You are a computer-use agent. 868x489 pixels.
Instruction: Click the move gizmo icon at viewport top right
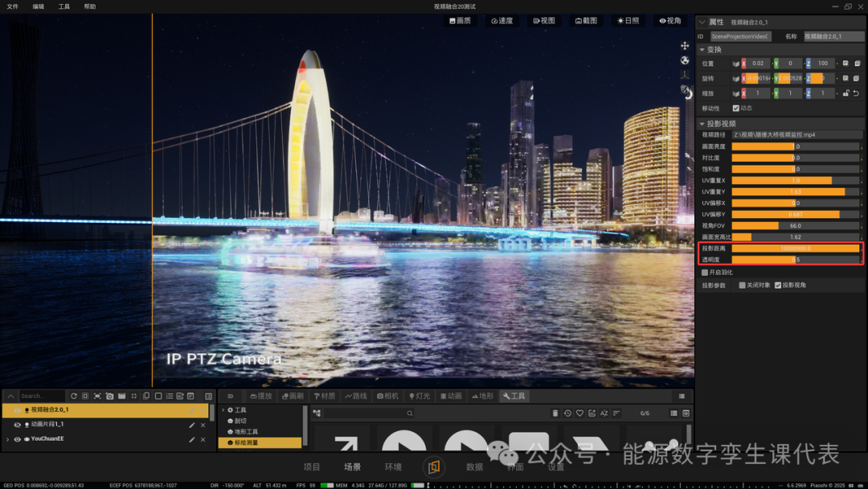click(685, 45)
